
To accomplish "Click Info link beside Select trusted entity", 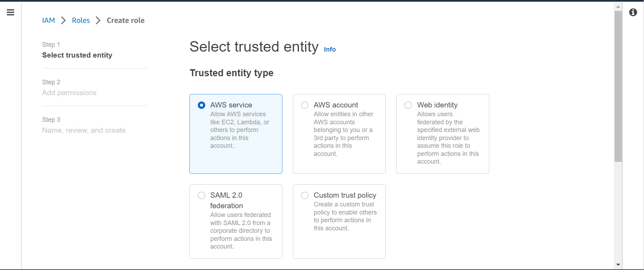I will point(330,50).
